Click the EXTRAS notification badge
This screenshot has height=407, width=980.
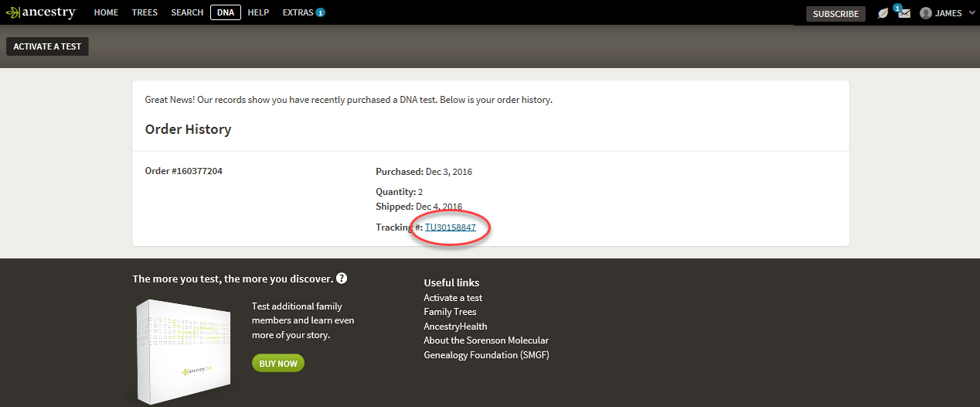coord(320,12)
